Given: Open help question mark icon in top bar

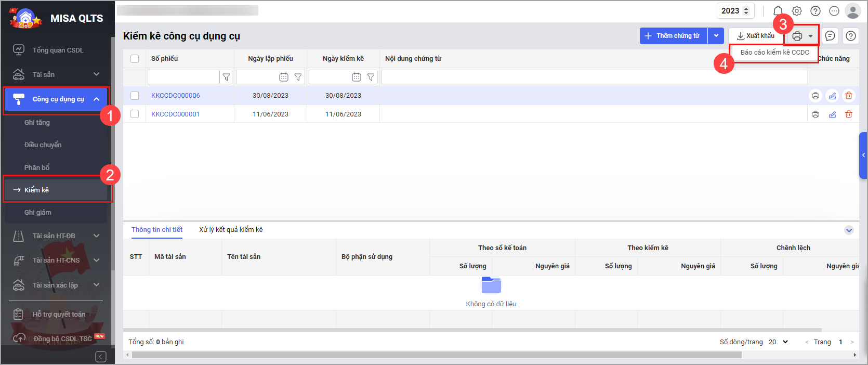Looking at the screenshot, I should pyautogui.click(x=816, y=11).
